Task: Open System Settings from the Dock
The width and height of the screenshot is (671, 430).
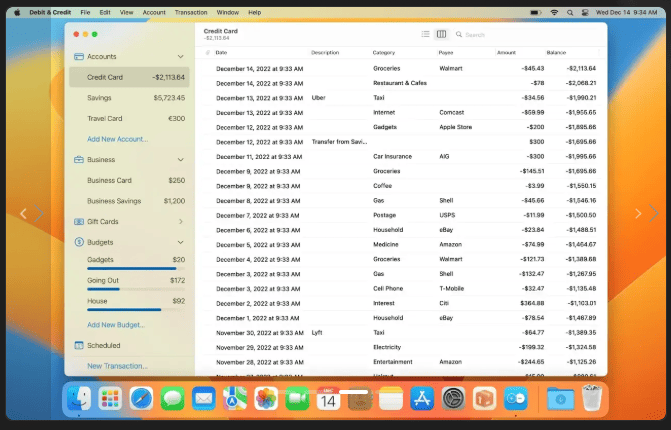Action: [454, 399]
